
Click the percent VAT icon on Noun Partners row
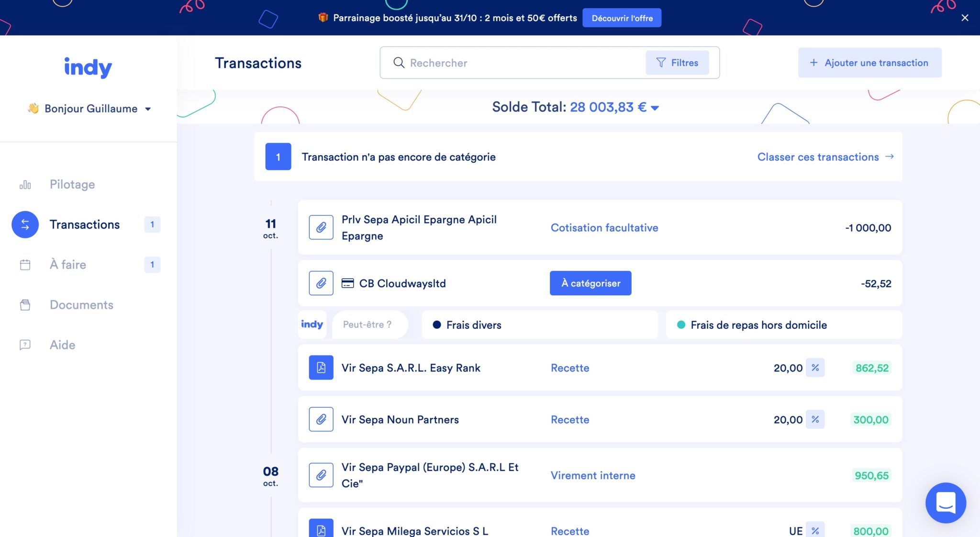(x=815, y=419)
